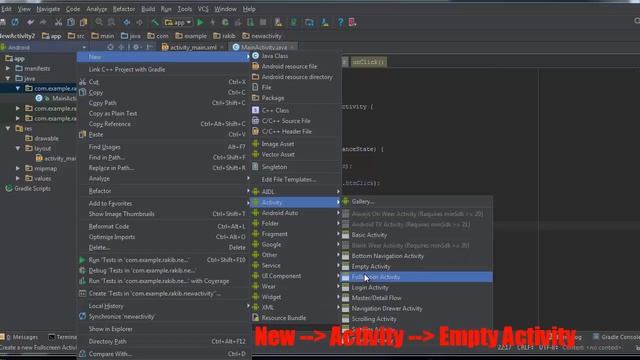This screenshot has width=640, height=360.
Task: Click the Stop square toolbar icon
Action: click(263, 22)
